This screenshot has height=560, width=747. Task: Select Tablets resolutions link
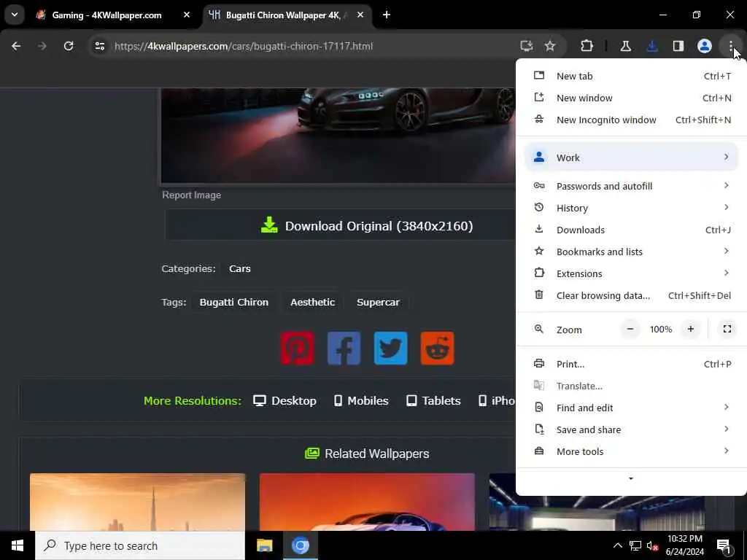(433, 401)
